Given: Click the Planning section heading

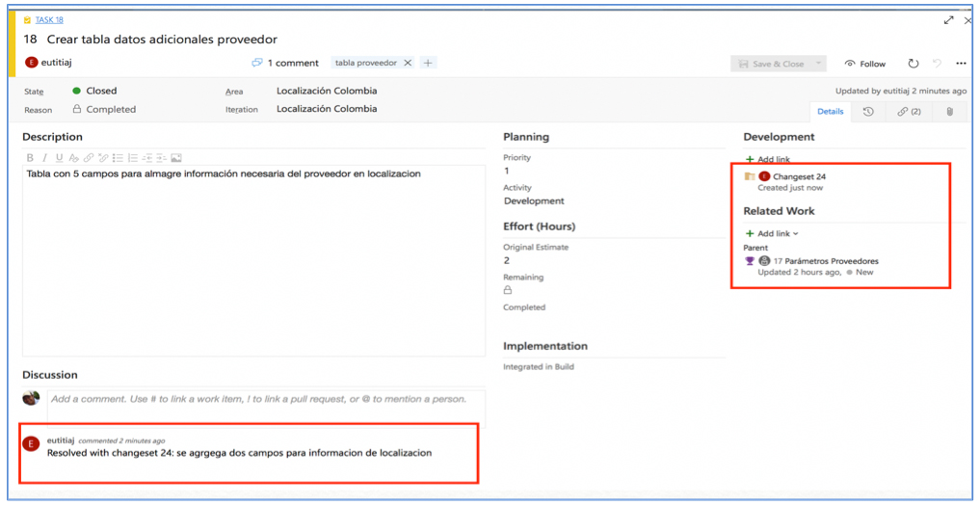Looking at the screenshot, I should click(525, 136).
